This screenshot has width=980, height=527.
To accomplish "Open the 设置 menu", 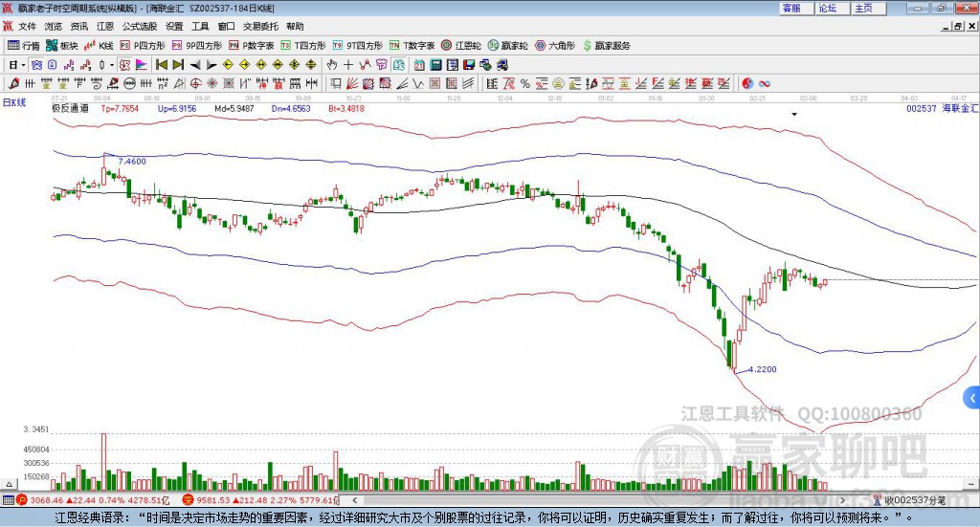I will [x=174, y=26].
